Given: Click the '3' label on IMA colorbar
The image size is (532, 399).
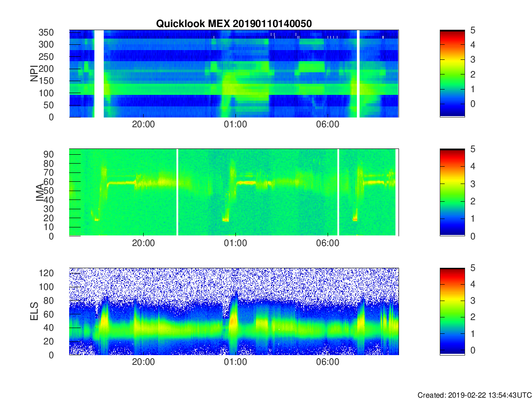Looking at the screenshot, I should point(473,184).
